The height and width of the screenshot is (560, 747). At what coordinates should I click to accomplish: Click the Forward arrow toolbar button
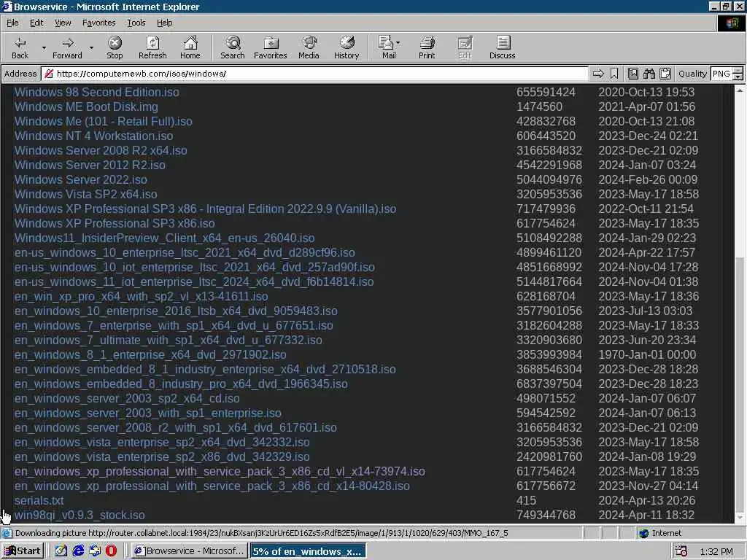point(67,47)
